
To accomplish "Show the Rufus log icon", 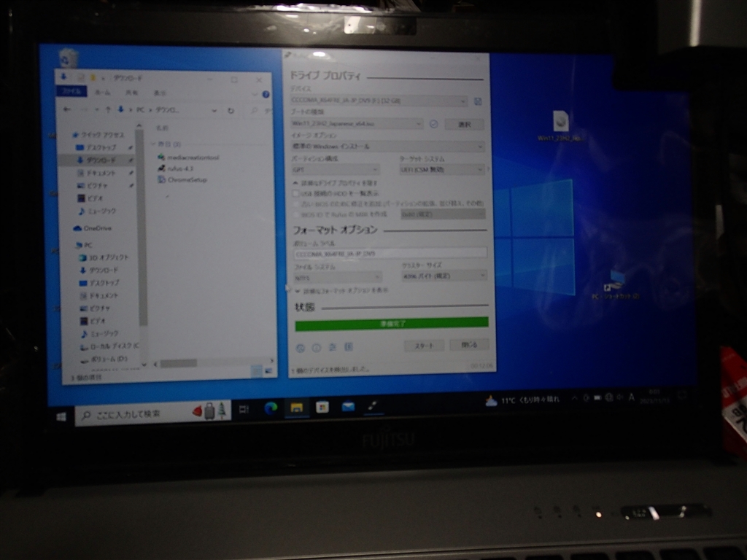I will point(349,347).
